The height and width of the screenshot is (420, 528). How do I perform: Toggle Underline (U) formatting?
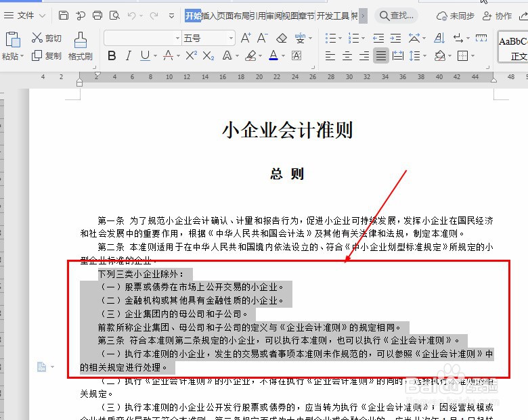coord(145,55)
